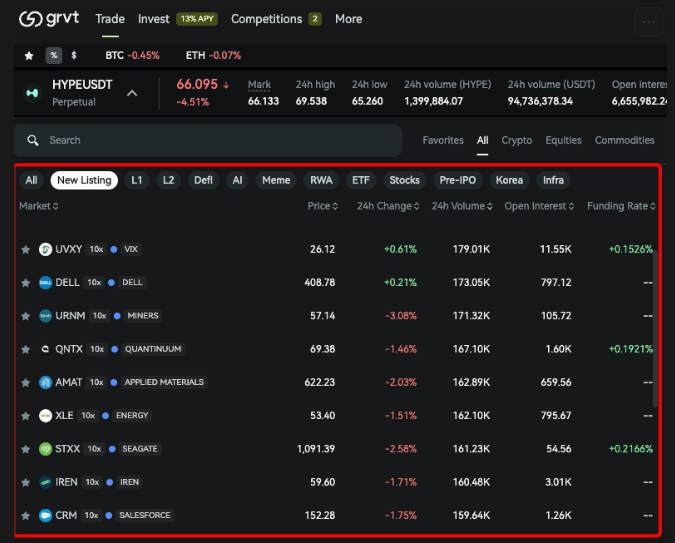Screen dimensions: 675x543
Task: Select the RWA filter chip
Action: click(x=321, y=180)
